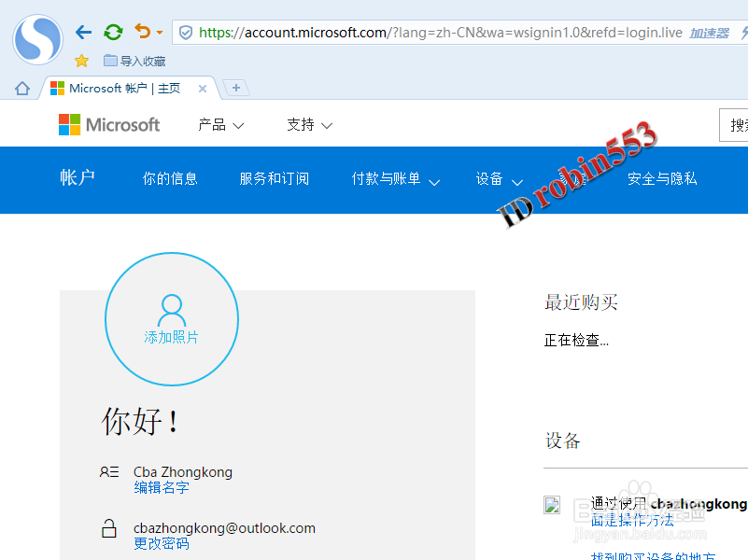
Task: Go back with the blue arrow button
Action: coord(83,33)
